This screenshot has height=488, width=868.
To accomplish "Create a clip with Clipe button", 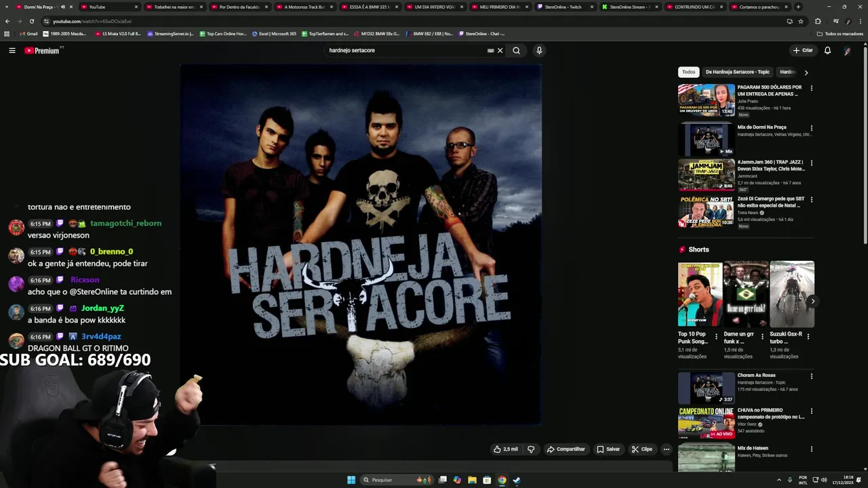I will (x=642, y=449).
